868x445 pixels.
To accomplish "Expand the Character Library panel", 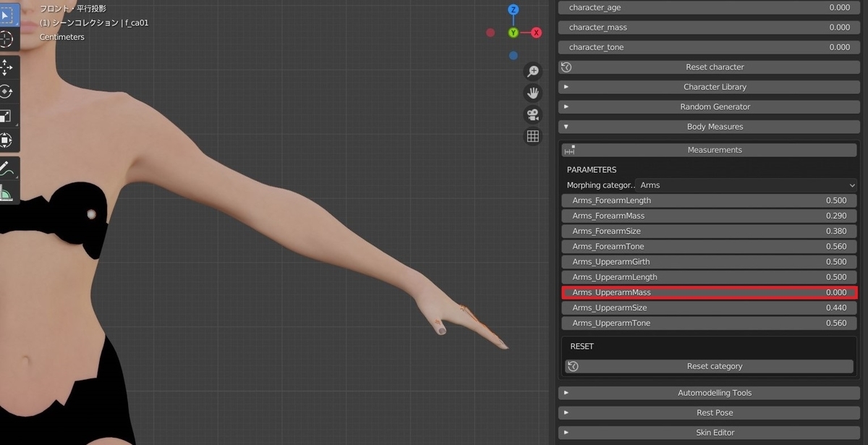I will (709, 87).
